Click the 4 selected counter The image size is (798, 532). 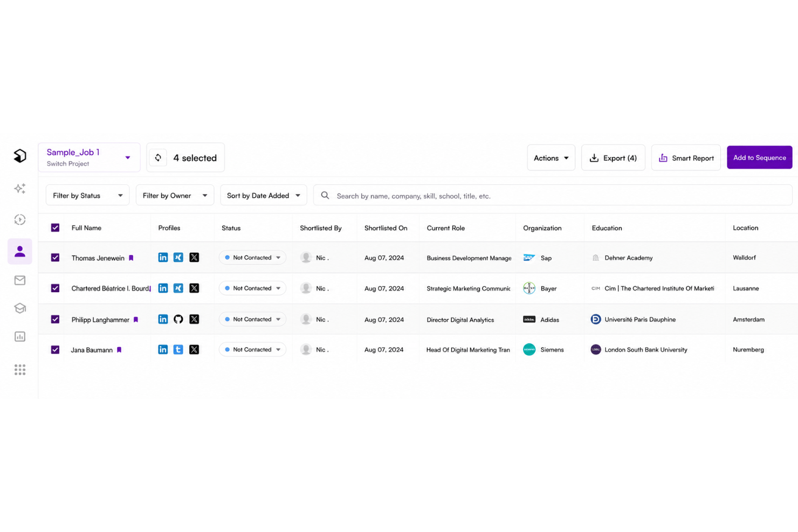click(x=195, y=158)
